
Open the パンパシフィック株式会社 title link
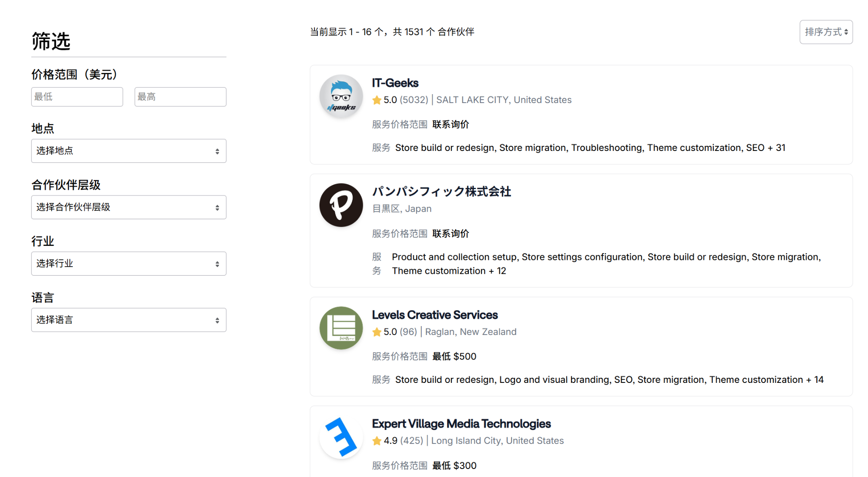[x=441, y=192]
